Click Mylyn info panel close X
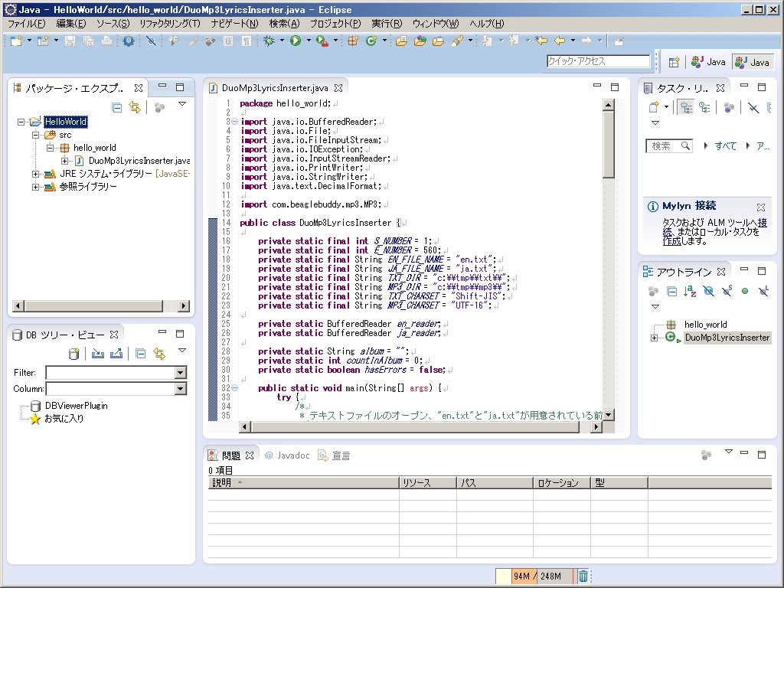 (761, 207)
